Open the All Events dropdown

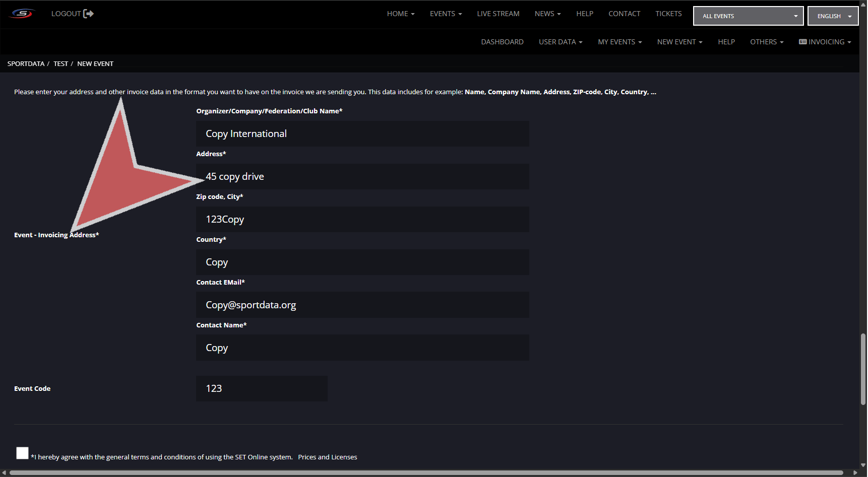pos(748,16)
